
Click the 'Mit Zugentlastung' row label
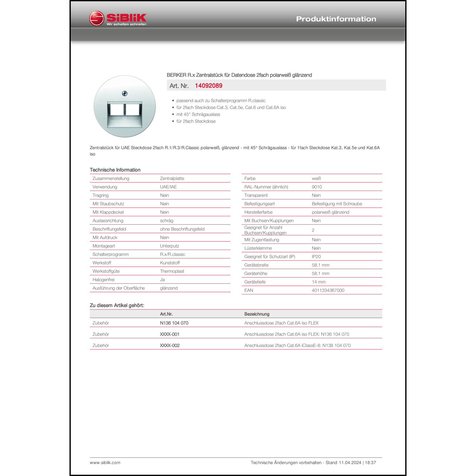[x=262, y=240]
